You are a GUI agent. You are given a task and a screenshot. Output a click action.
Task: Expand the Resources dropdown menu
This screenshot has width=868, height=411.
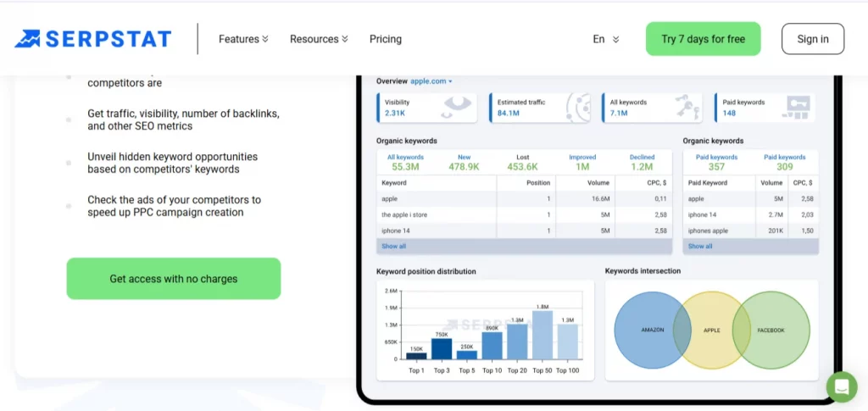tap(319, 39)
